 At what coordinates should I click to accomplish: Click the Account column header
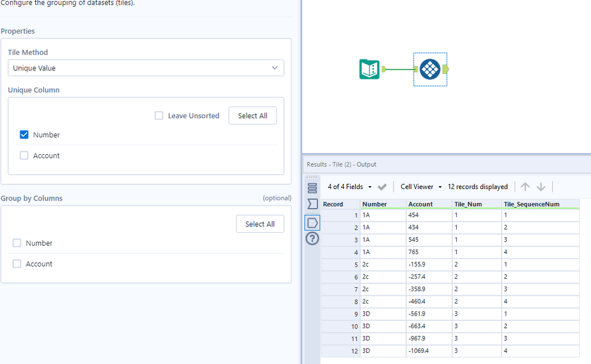tap(429, 204)
